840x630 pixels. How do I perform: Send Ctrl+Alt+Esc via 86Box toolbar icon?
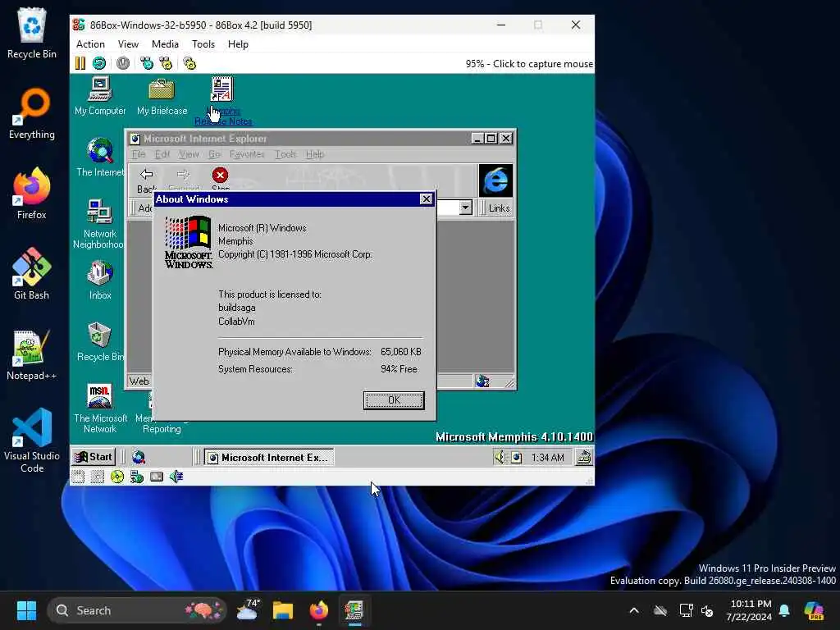pos(166,63)
